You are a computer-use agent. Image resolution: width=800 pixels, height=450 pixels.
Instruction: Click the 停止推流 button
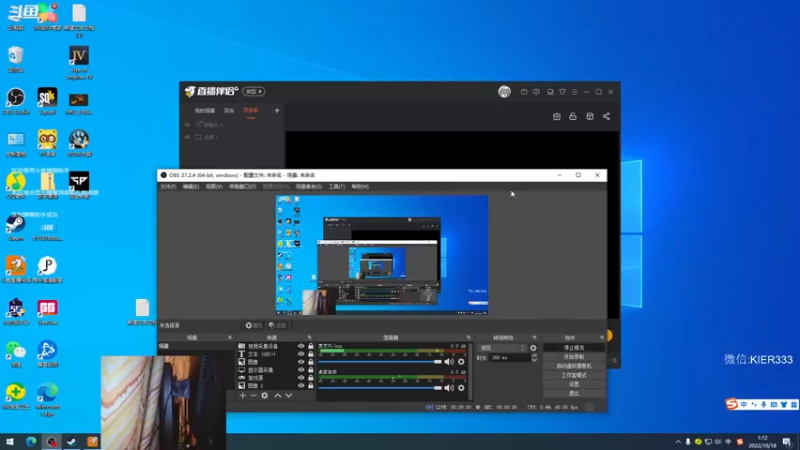click(x=574, y=347)
